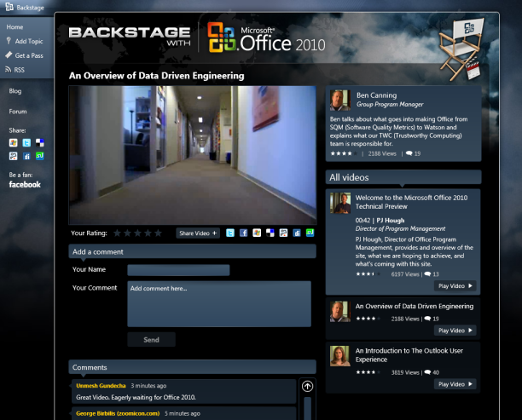Play the Introduction to Outlook User Experience video
Image resolution: width=522 pixels, height=420 pixels.
[455, 384]
